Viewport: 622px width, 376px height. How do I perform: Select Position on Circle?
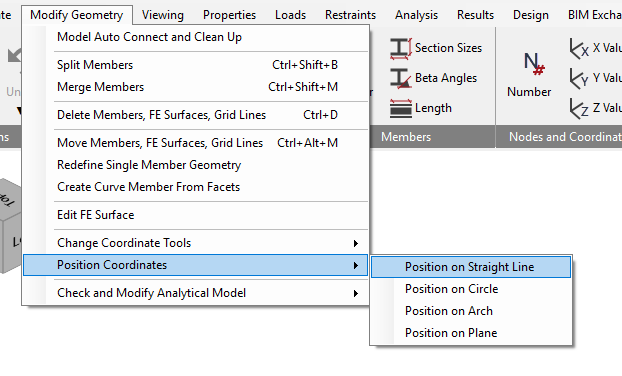coord(471,289)
